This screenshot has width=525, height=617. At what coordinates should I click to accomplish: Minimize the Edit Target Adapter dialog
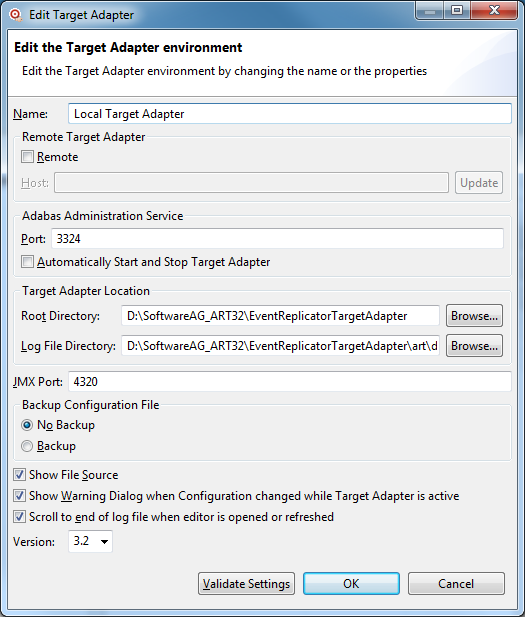[430, 11]
